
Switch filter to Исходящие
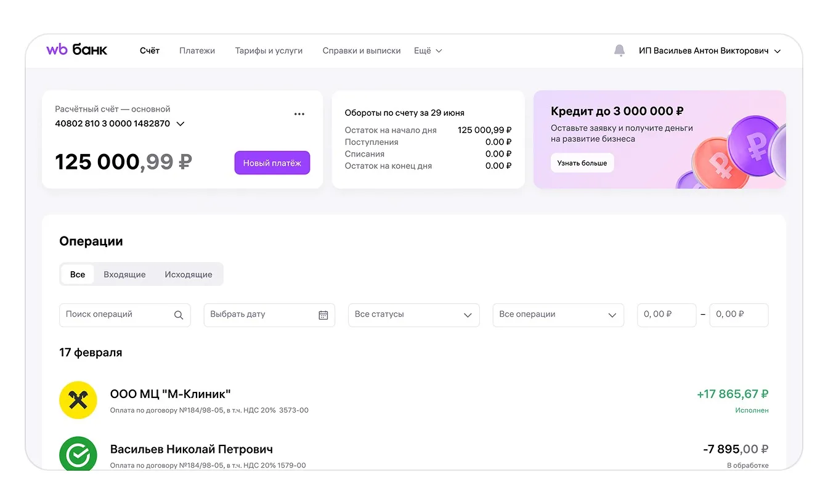[188, 274]
